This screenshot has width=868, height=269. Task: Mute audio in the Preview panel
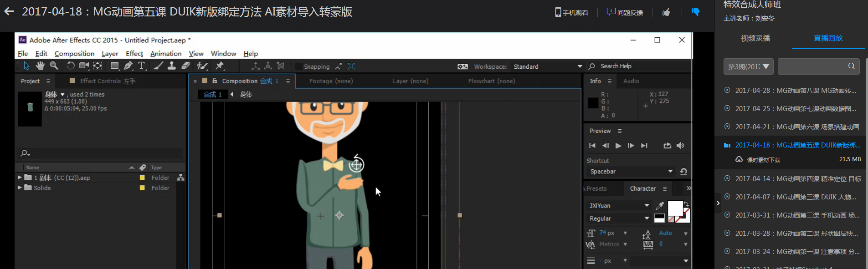(x=680, y=146)
